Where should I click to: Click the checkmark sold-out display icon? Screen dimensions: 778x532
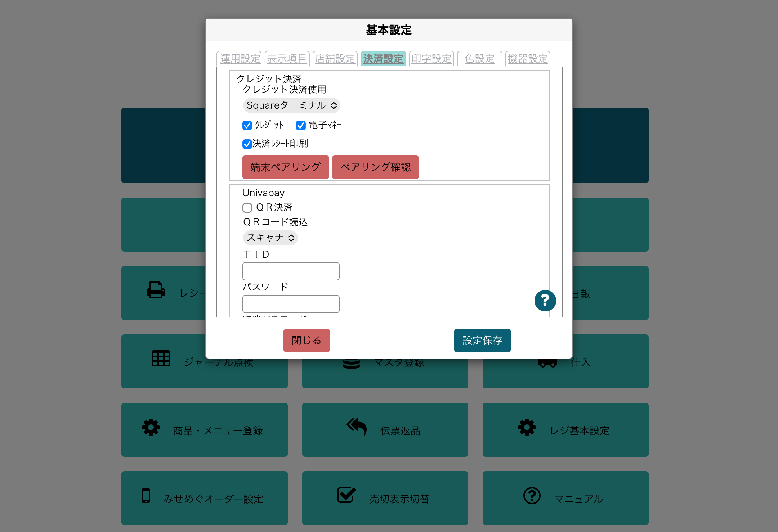pyautogui.click(x=346, y=495)
